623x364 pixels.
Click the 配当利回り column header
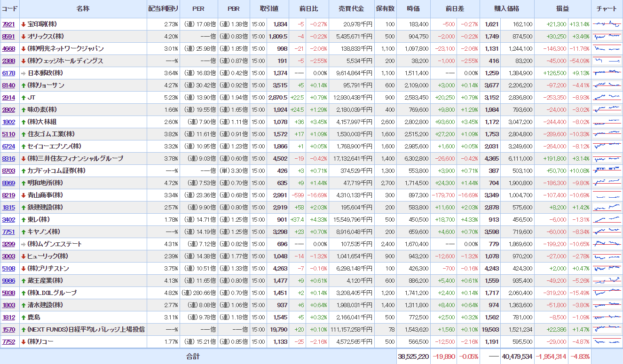[x=163, y=9]
